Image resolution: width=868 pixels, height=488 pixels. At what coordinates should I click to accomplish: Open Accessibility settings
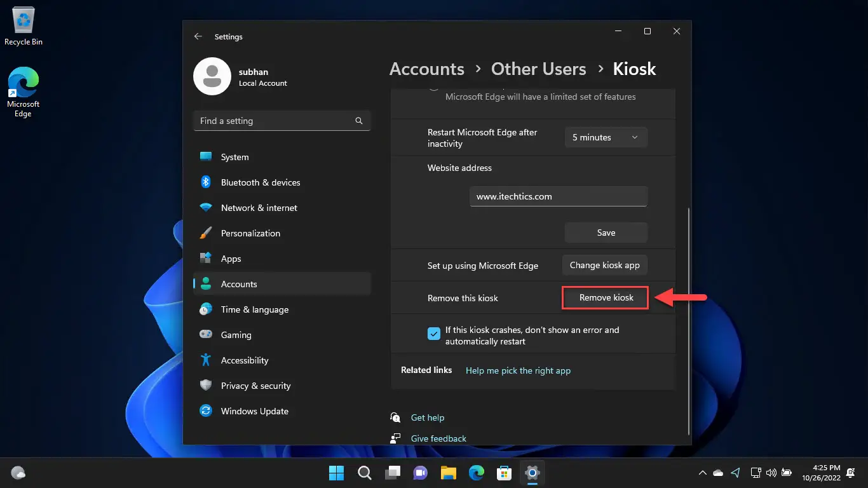pos(282,360)
